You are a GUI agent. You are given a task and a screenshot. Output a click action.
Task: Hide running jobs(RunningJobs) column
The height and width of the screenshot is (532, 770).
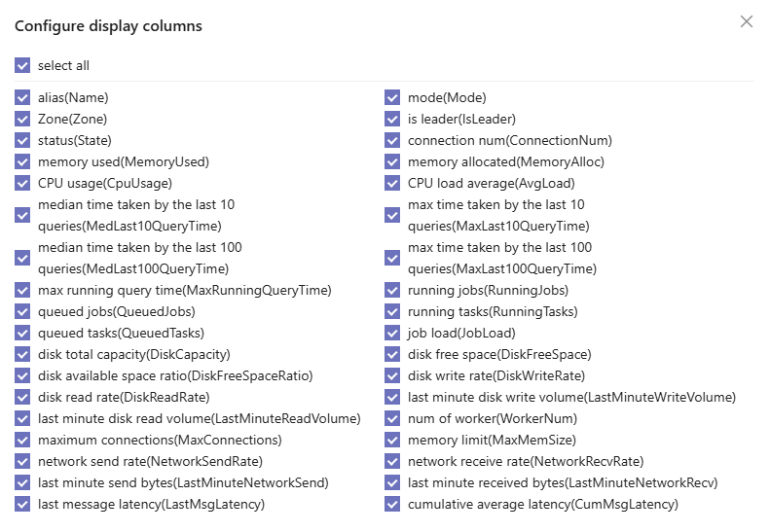(392, 290)
